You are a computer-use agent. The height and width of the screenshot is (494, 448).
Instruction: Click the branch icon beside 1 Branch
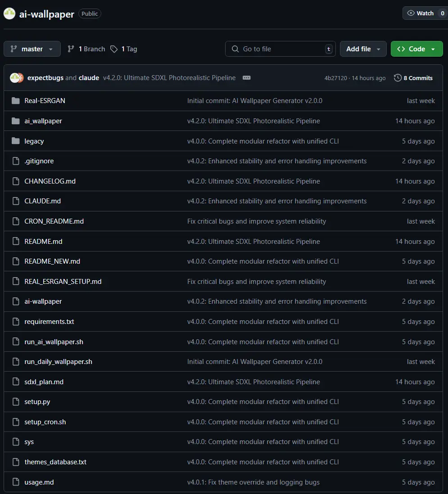(x=71, y=49)
